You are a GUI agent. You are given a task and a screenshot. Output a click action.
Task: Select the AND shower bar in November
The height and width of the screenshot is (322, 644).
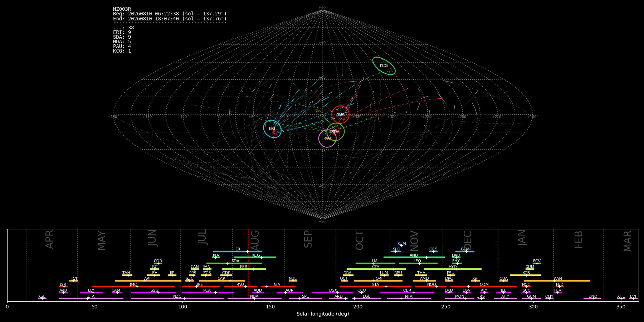coord(414,257)
